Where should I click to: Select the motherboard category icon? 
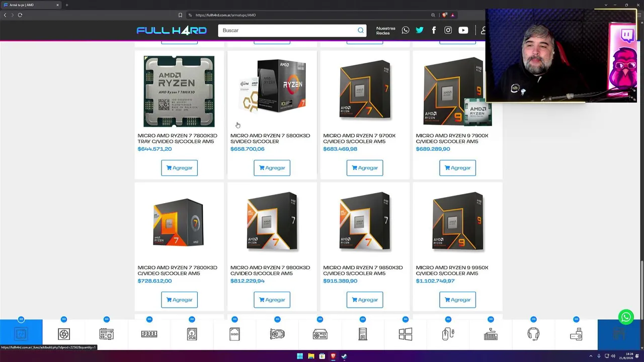point(107,334)
